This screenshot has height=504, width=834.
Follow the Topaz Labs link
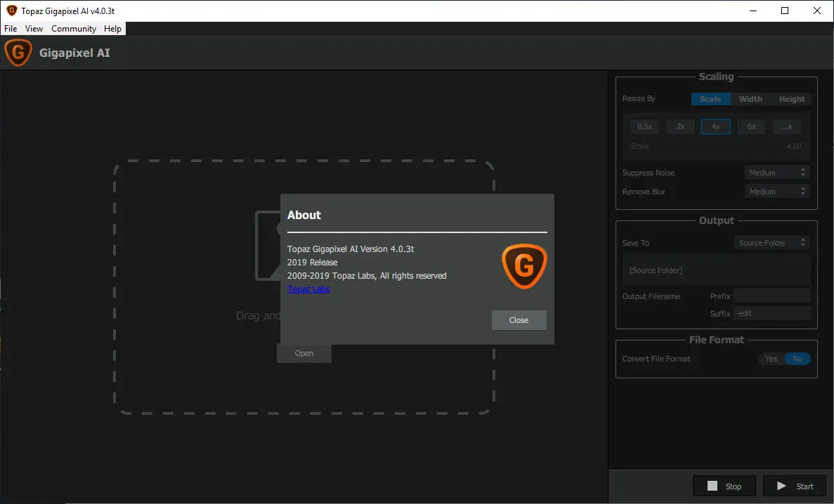(308, 289)
